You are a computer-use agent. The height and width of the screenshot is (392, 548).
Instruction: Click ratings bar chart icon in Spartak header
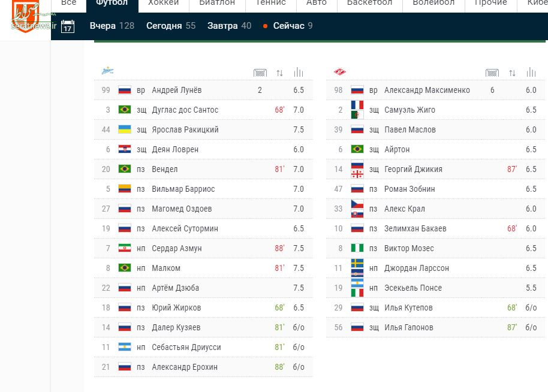pos(531,73)
